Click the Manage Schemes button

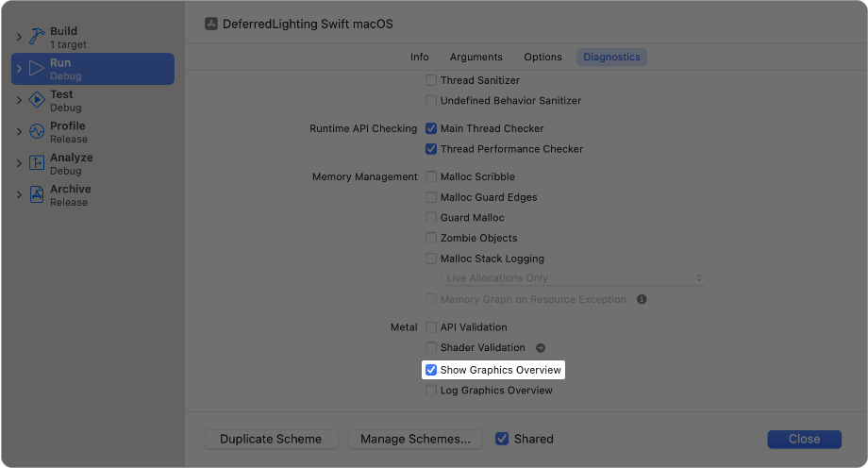pos(415,439)
